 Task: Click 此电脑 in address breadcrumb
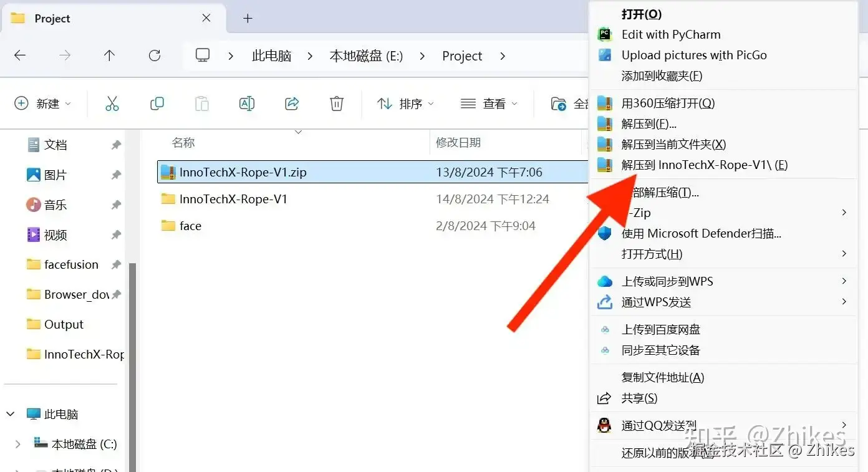pos(271,55)
